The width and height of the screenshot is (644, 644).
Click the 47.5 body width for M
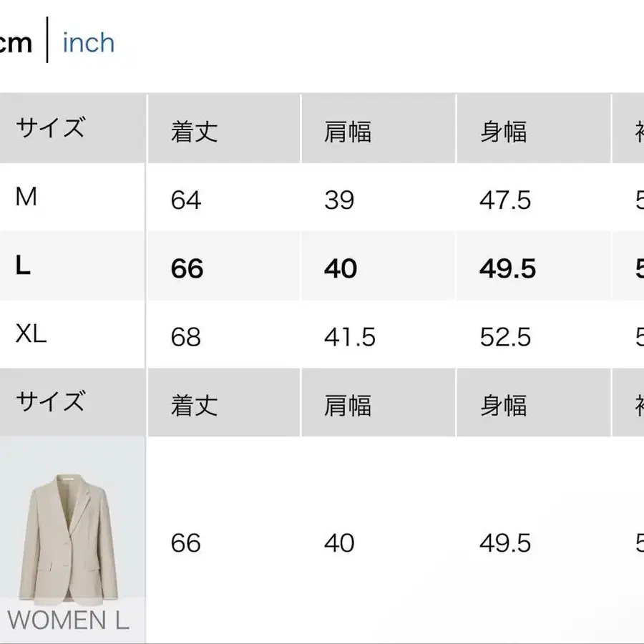click(505, 200)
